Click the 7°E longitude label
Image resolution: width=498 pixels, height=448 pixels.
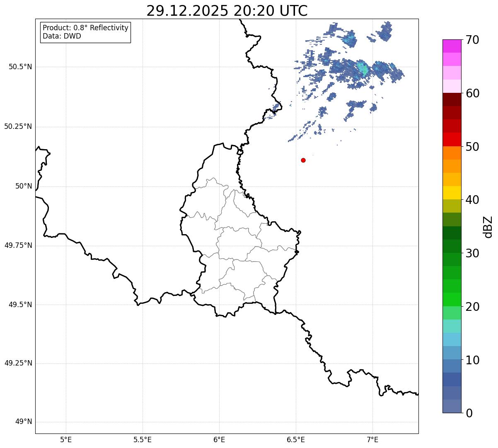(x=372, y=439)
